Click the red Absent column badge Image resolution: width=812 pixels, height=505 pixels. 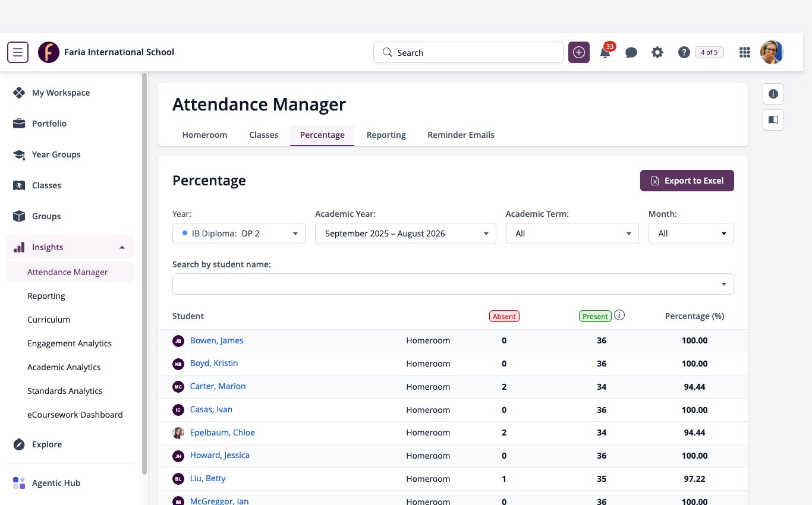504,316
